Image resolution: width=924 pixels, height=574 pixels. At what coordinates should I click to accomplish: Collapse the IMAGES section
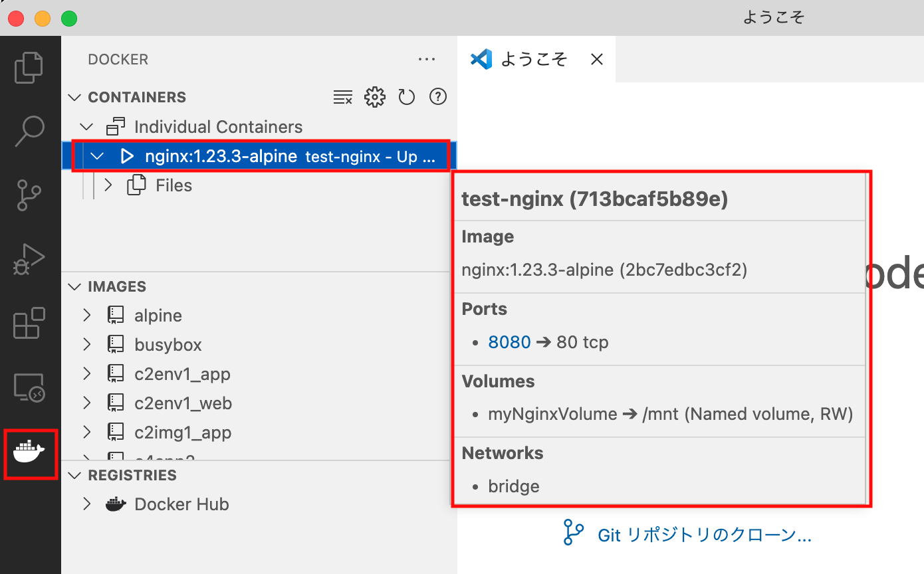tap(75, 286)
